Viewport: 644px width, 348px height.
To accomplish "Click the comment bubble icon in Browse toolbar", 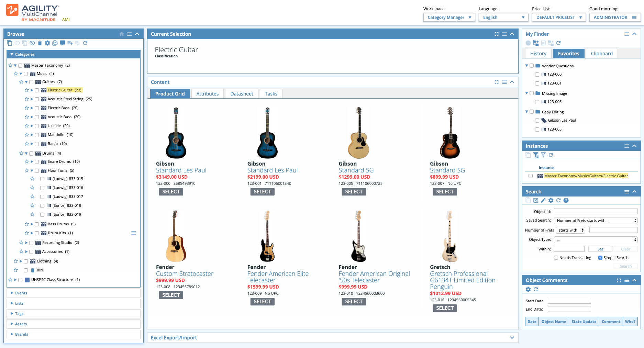I will (63, 43).
